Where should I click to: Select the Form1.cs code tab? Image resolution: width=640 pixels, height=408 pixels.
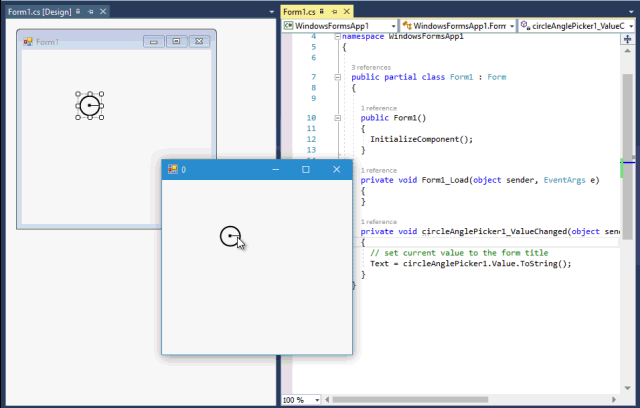click(299, 12)
